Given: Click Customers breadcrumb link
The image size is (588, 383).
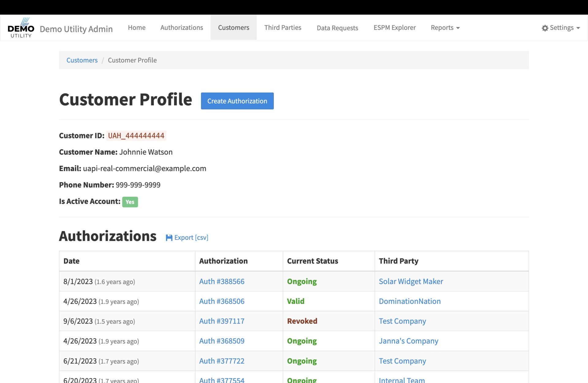Looking at the screenshot, I should click(82, 60).
